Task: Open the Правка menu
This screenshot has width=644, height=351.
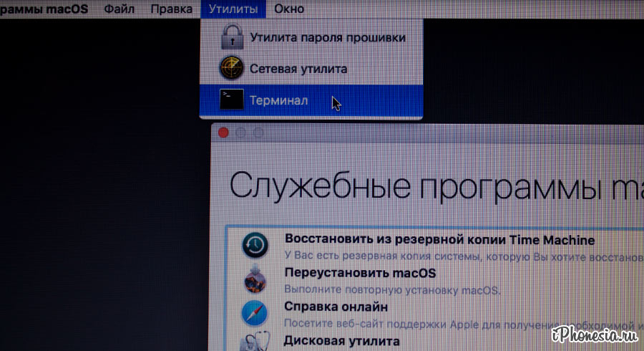Action: [171, 9]
